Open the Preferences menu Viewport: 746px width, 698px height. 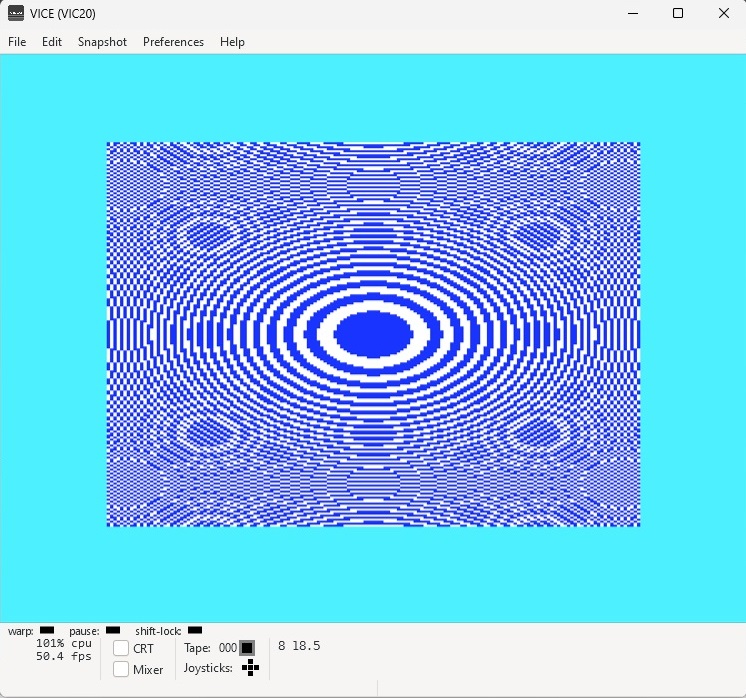(x=173, y=42)
